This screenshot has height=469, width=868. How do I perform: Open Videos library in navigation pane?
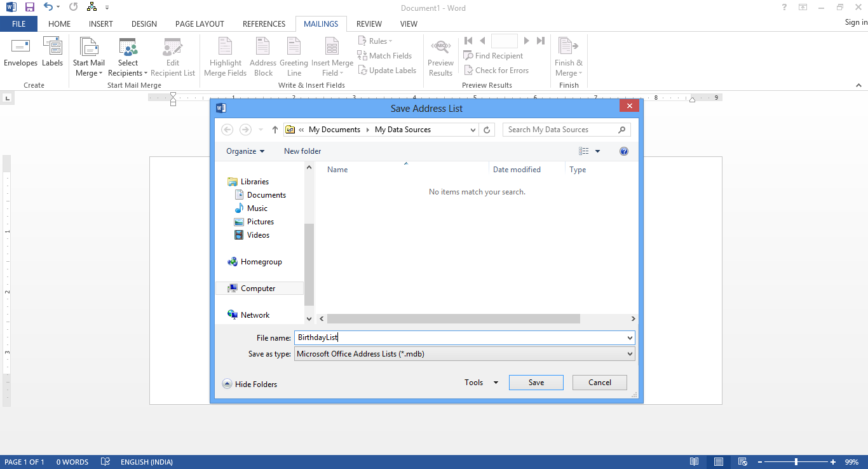(x=252, y=235)
